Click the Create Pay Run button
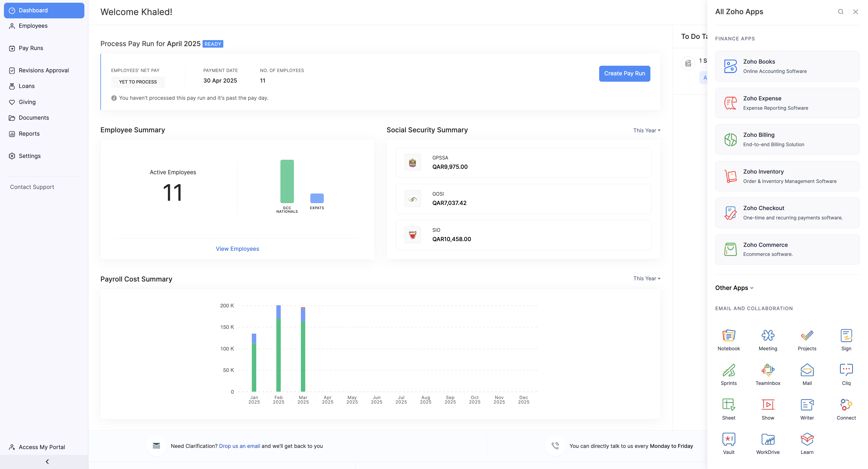Screen dimensions: 868x469 point(624,74)
